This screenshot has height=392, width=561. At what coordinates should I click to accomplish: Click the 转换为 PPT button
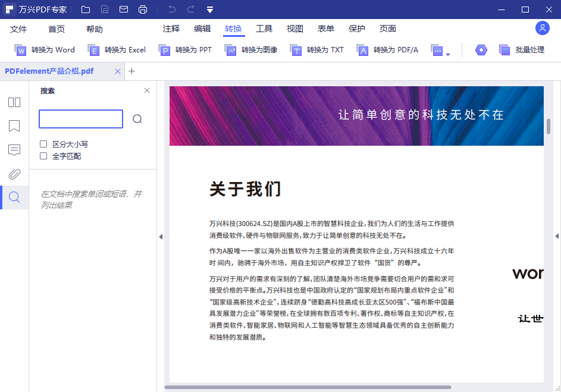(184, 50)
